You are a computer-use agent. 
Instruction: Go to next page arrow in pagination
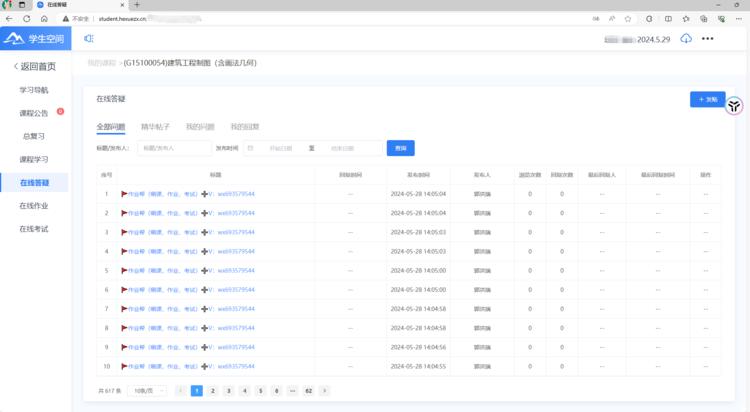[324, 390]
